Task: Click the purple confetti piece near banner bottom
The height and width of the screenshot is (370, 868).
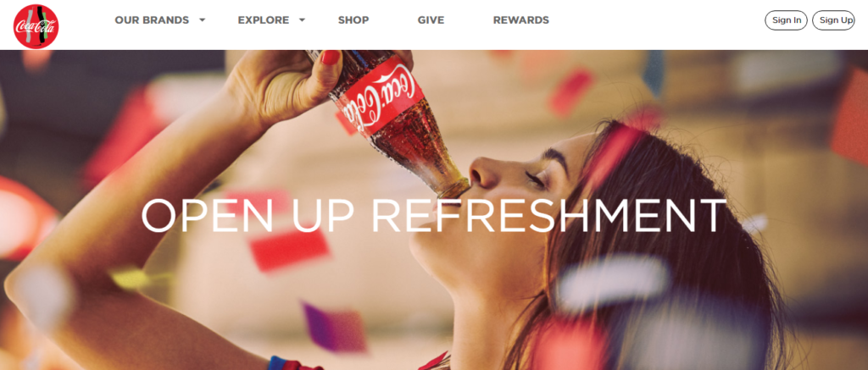Action: pos(335,328)
